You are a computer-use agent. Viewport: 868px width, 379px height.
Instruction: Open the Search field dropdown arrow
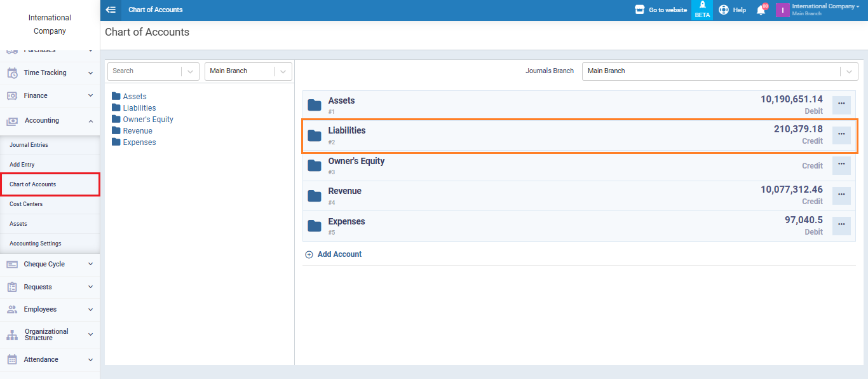190,72
